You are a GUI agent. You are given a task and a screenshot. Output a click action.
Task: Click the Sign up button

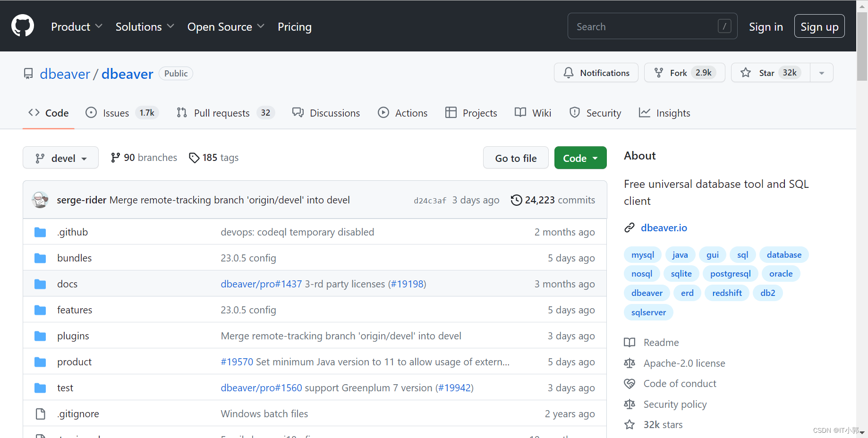[819, 26]
